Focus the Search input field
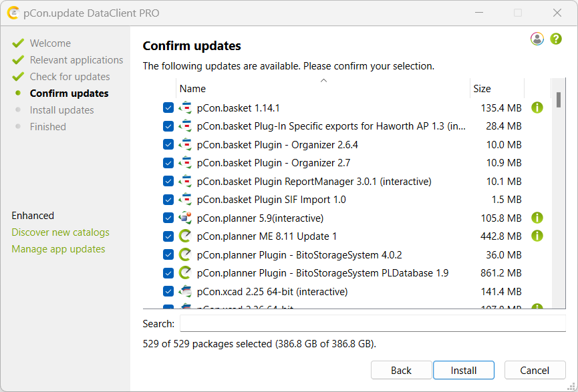The image size is (578, 392). tap(373, 323)
